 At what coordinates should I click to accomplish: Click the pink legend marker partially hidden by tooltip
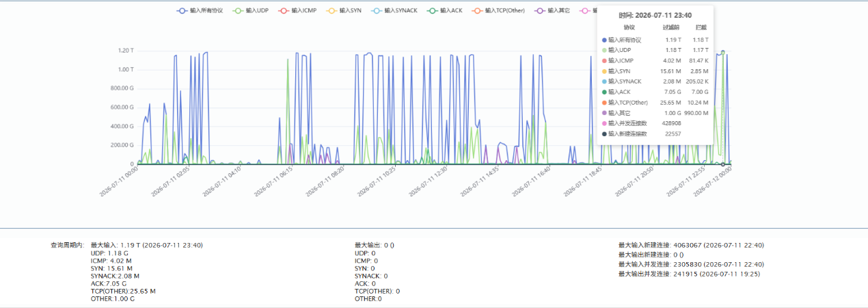coord(585,11)
